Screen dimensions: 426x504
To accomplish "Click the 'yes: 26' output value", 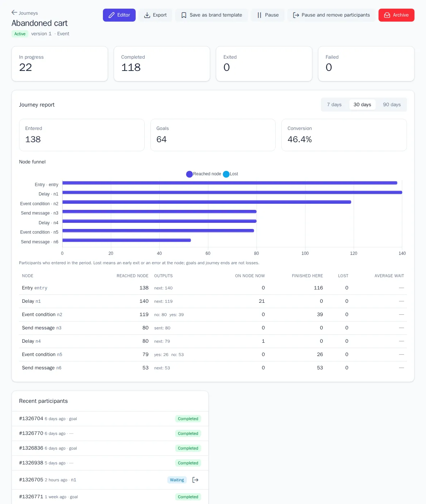I will click(161, 355).
